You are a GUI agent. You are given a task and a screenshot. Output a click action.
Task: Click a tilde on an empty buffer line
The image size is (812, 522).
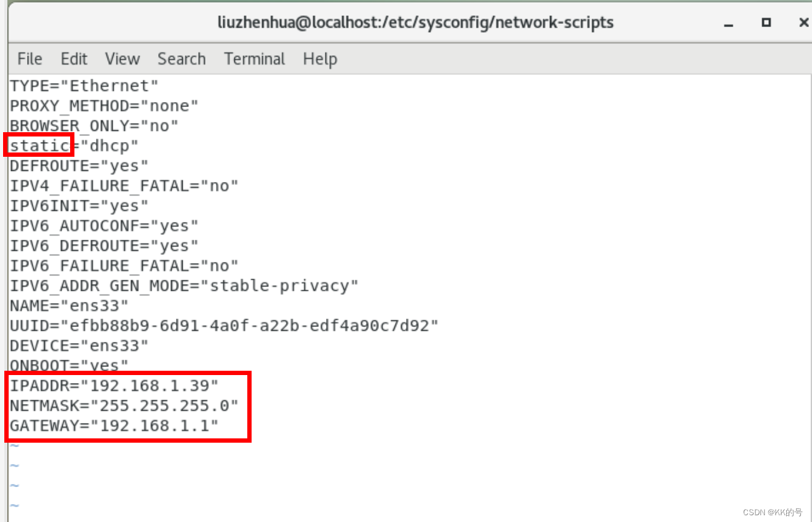click(14, 465)
